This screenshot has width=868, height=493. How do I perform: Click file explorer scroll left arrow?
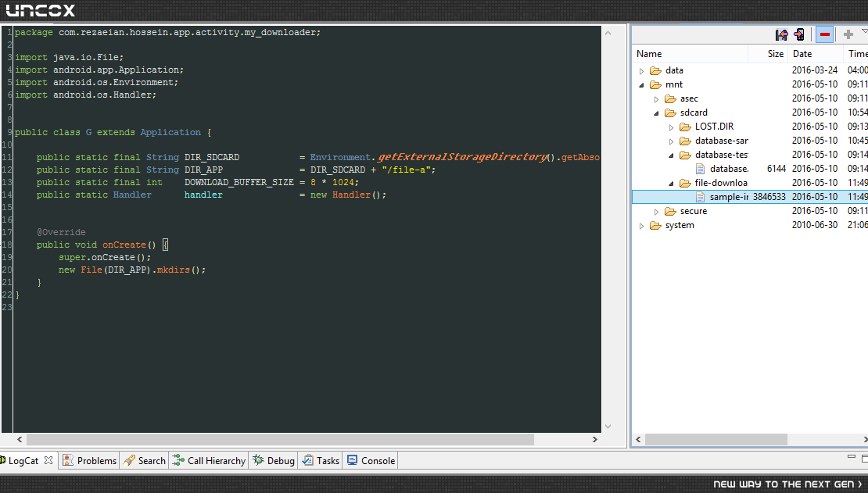[x=638, y=439]
